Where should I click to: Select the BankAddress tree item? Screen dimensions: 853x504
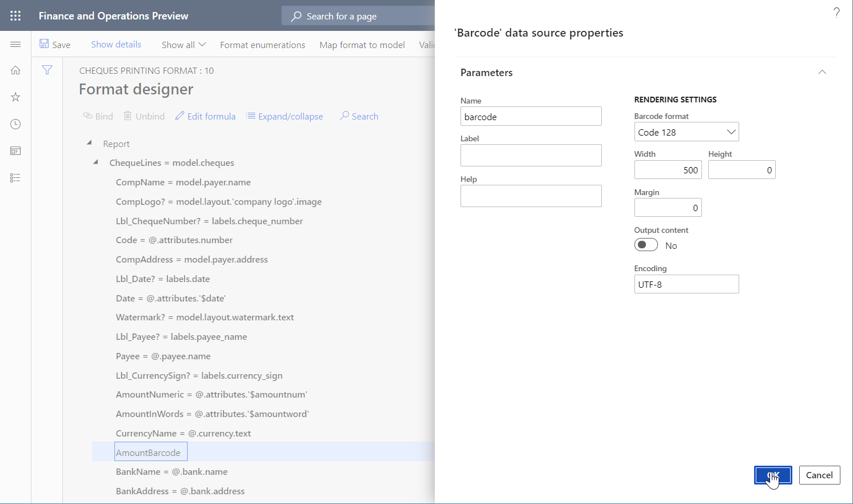click(x=180, y=491)
